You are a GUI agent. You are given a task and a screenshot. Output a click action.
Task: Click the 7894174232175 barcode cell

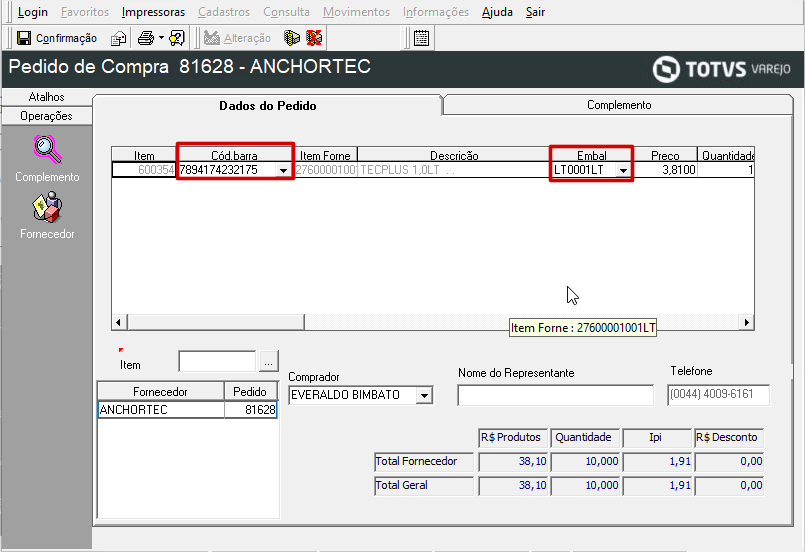click(x=227, y=170)
